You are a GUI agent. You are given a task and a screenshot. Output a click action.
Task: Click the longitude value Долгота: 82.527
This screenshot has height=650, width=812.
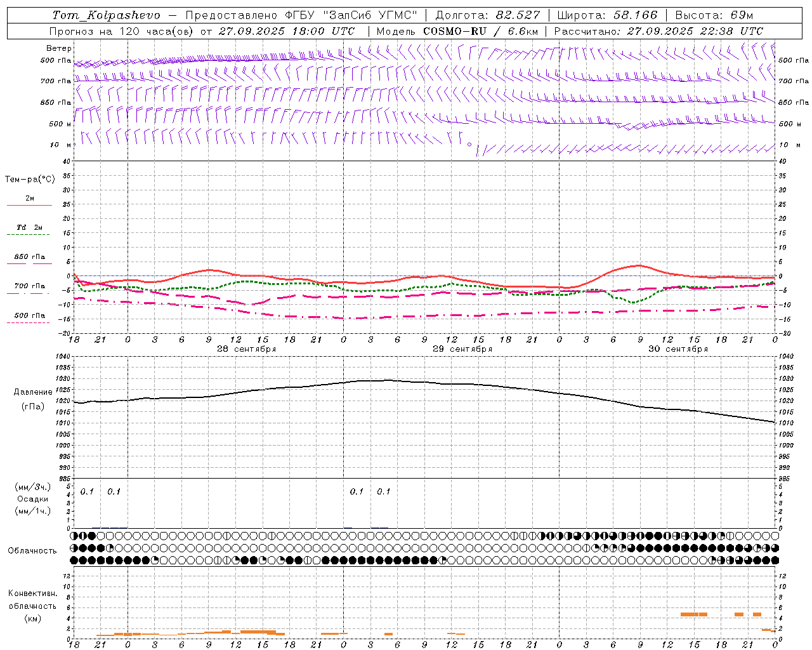(x=487, y=15)
